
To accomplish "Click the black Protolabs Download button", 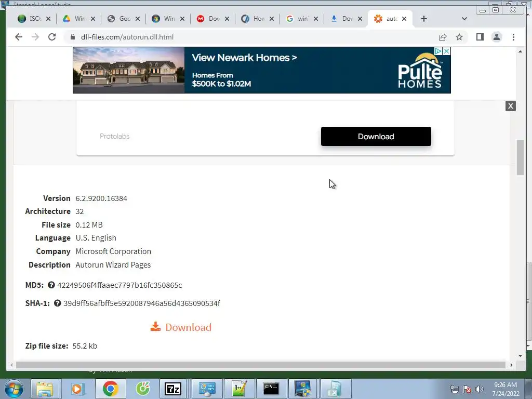I will click(376, 137).
